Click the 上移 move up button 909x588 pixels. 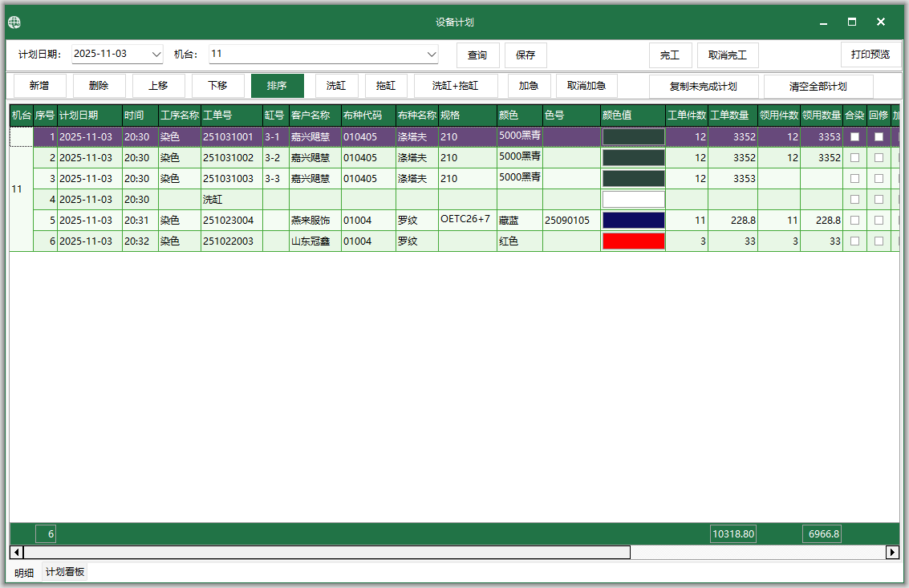pos(159,86)
